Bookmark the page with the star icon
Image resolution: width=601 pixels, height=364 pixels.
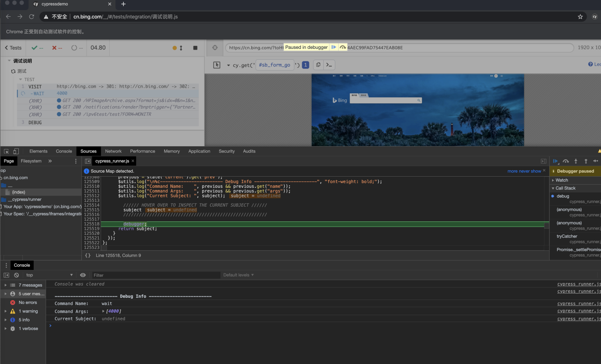point(580,16)
